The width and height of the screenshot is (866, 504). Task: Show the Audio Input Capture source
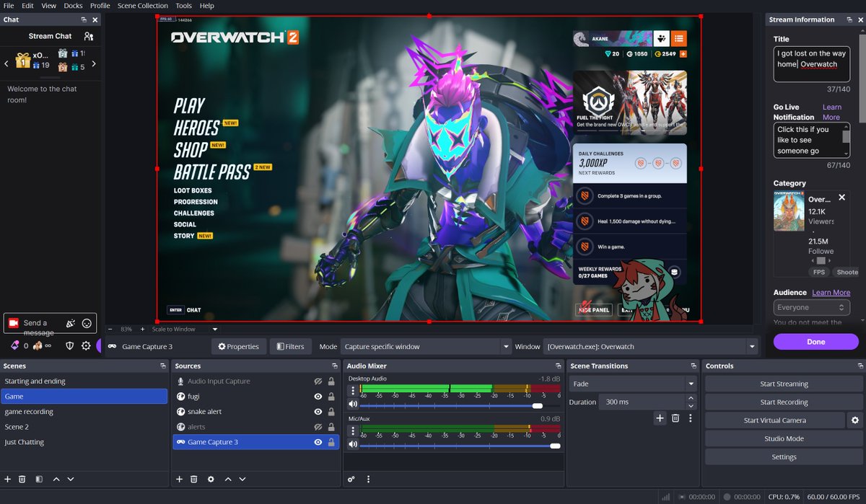click(x=318, y=381)
